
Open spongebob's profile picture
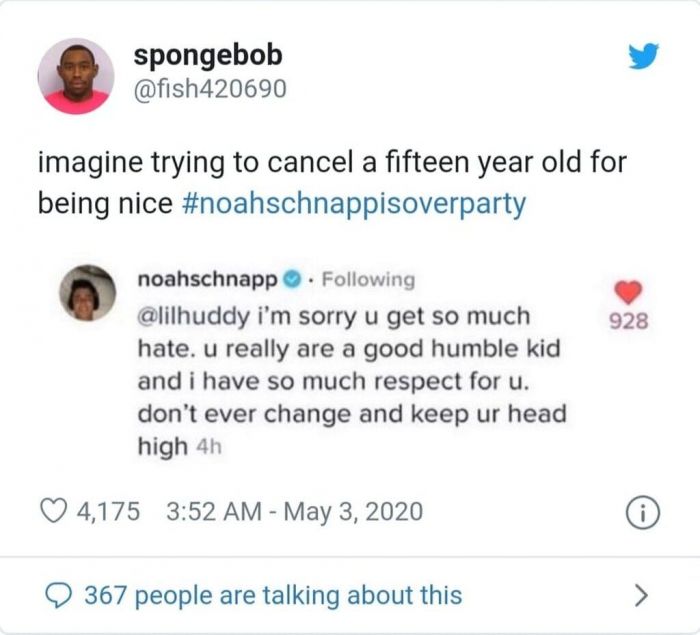pos(75,76)
